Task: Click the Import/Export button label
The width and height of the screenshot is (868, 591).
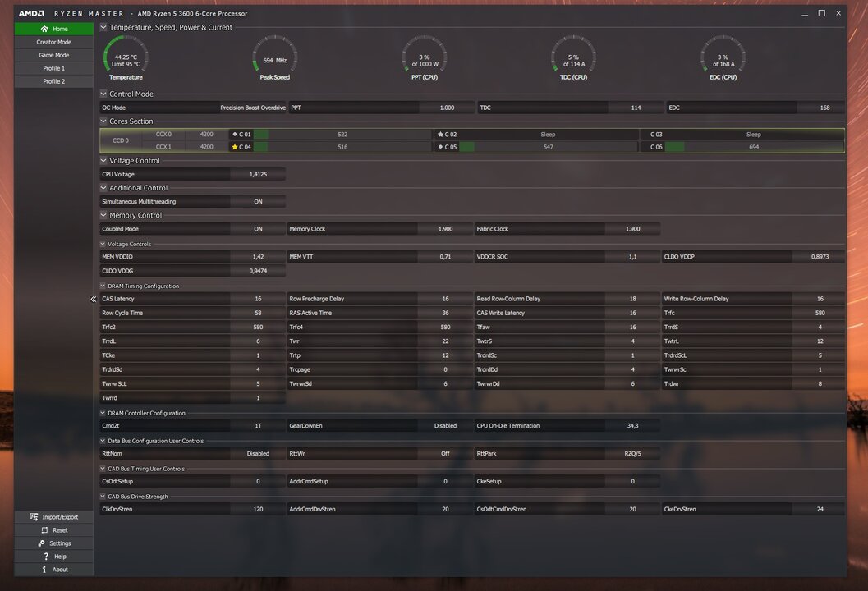Action: pyautogui.click(x=60, y=517)
